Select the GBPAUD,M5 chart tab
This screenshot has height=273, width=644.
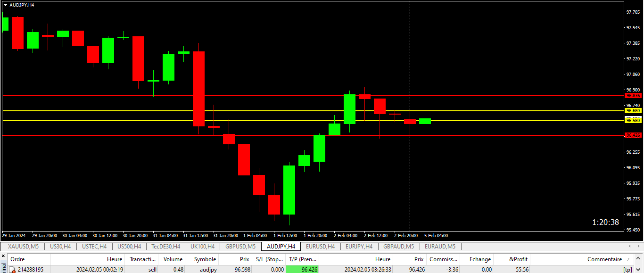pos(399,247)
